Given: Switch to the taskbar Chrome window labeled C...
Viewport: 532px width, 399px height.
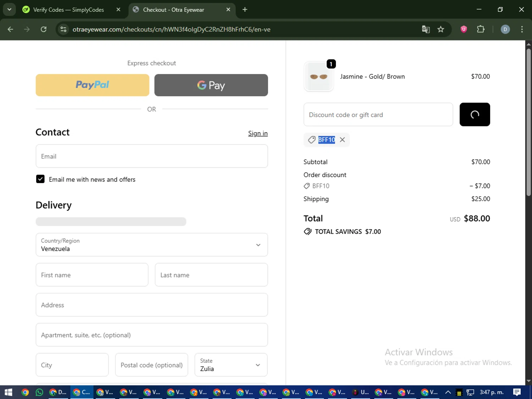Looking at the screenshot, I should point(82,392).
